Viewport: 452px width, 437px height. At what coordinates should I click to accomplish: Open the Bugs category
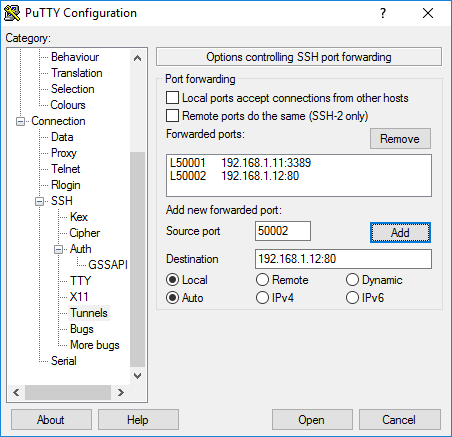click(82, 329)
